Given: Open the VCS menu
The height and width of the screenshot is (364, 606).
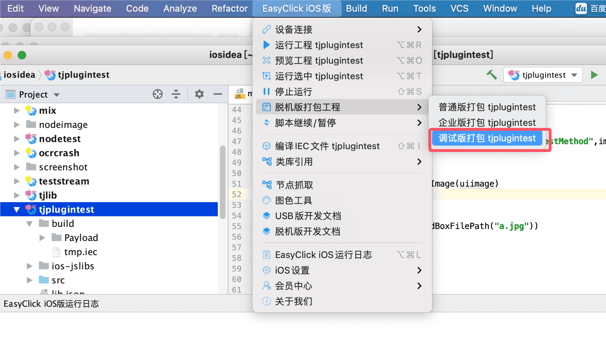Looking at the screenshot, I should tap(459, 8).
